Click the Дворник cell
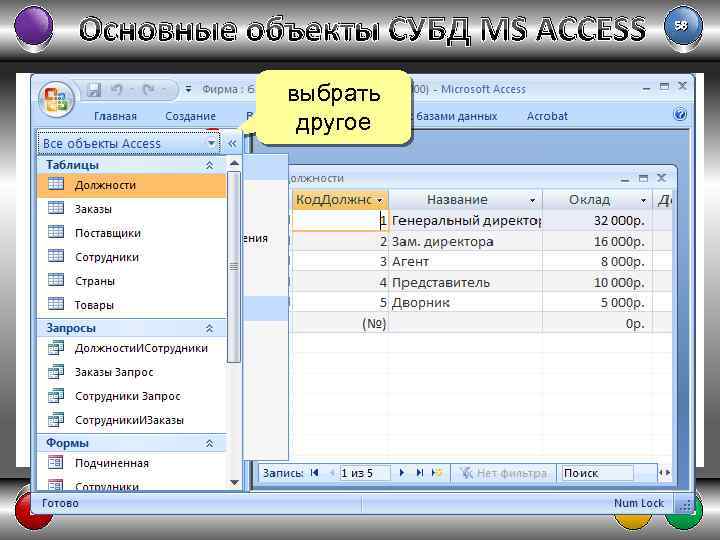720x540 pixels. pyautogui.click(x=465, y=303)
